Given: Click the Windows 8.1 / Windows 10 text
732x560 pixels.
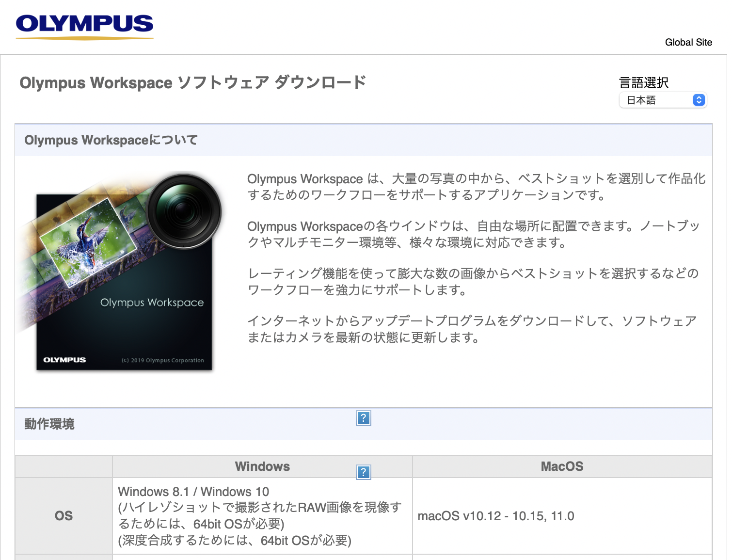Looking at the screenshot, I should pos(193,492).
